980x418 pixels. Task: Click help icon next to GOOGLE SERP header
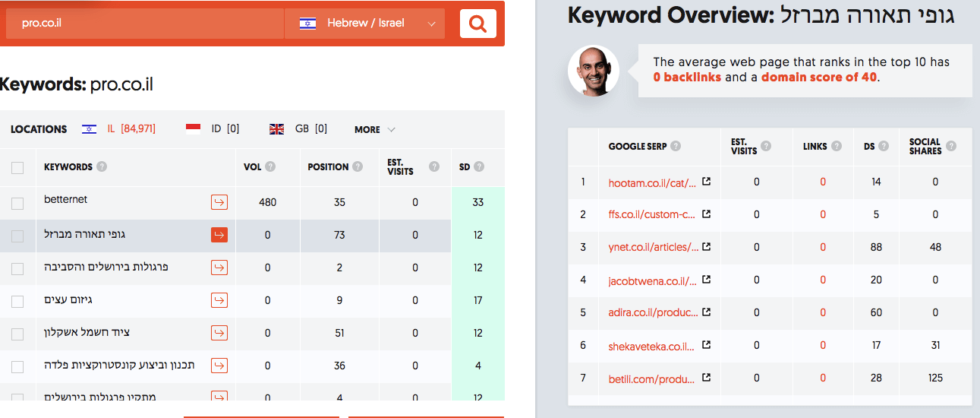pyautogui.click(x=676, y=147)
